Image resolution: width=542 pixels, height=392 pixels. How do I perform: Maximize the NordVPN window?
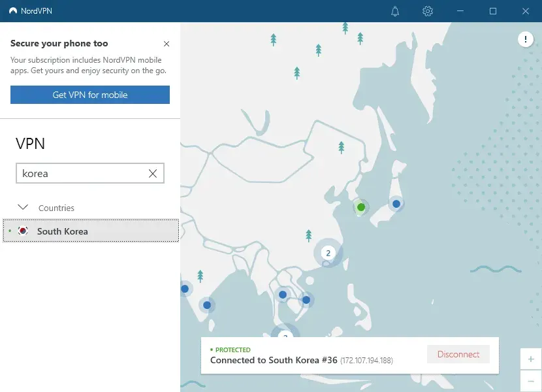point(493,11)
